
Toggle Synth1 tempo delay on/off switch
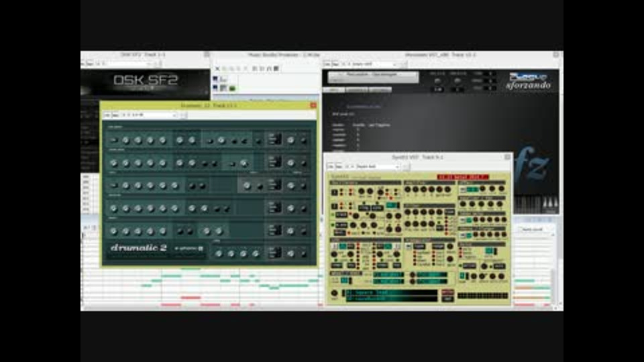[462, 220]
